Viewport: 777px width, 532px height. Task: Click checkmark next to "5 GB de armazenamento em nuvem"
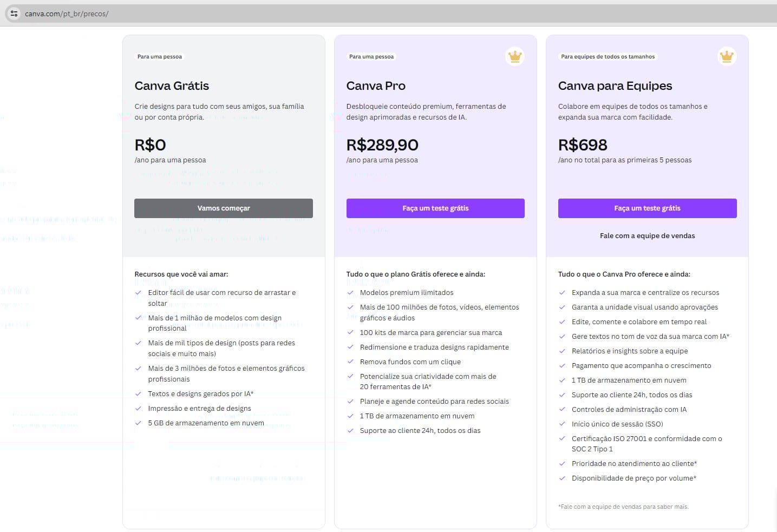click(x=138, y=423)
